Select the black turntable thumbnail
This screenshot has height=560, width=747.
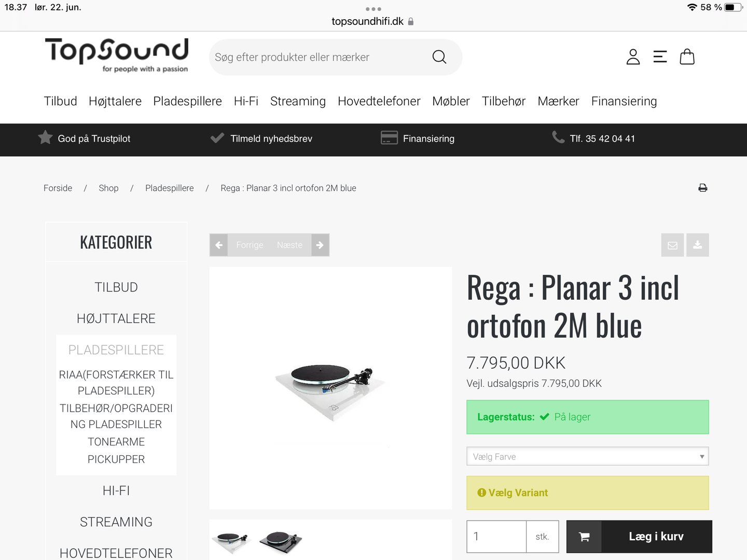click(281, 542)
